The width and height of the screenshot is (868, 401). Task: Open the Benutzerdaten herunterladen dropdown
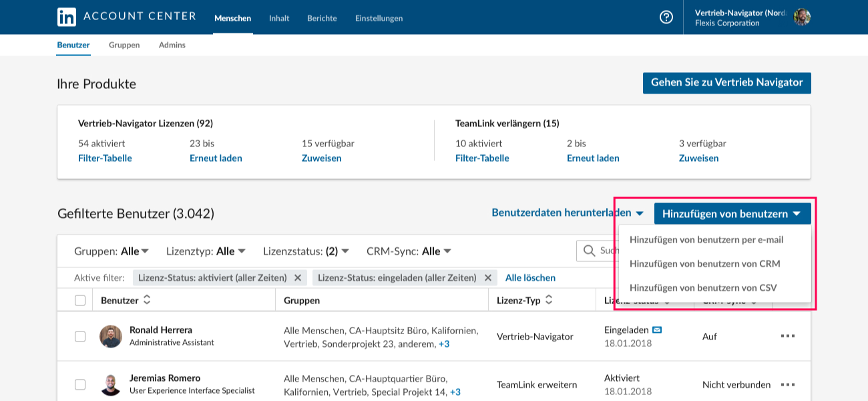point(568,213)
